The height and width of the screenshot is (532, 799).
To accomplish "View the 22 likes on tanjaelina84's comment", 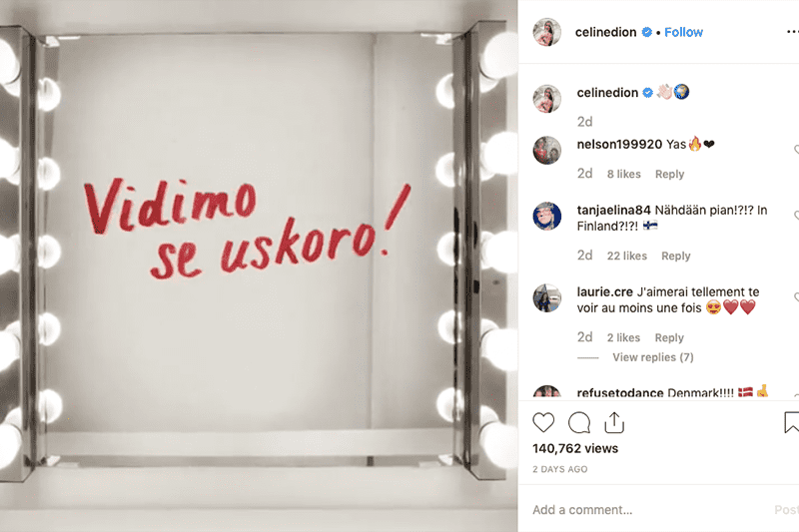I will point(627,257).
